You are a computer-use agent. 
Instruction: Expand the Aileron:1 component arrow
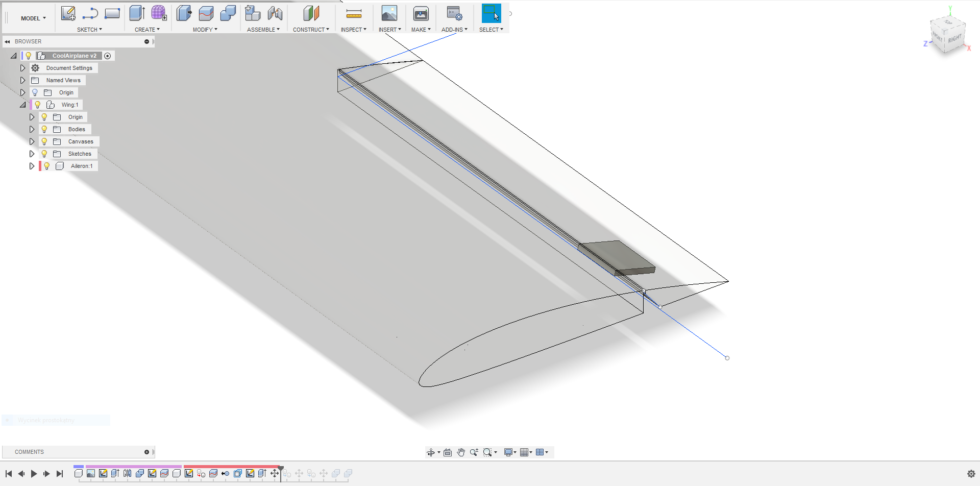(x=32, y=166)
